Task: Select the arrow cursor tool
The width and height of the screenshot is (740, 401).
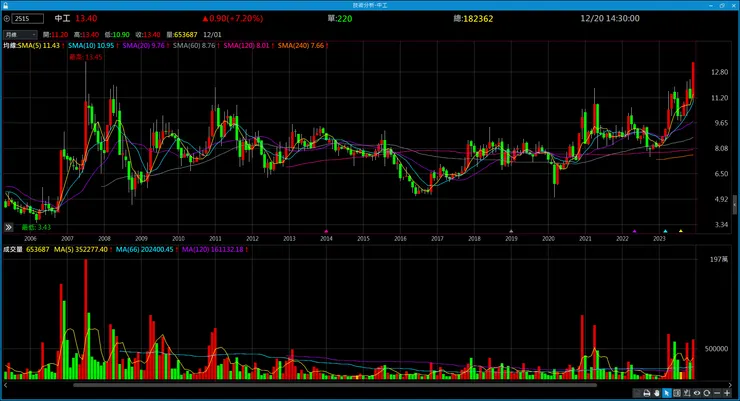Action: [667, 393]
